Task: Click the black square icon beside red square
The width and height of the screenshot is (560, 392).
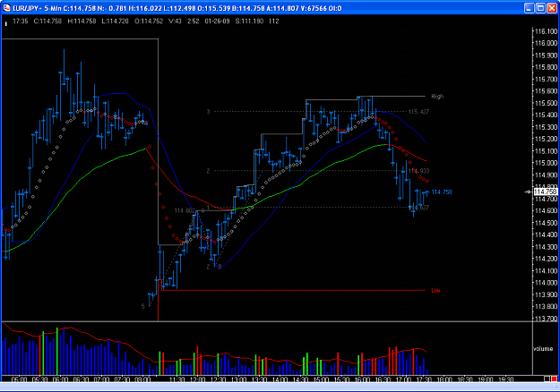Action: click(x=547, y=379)
